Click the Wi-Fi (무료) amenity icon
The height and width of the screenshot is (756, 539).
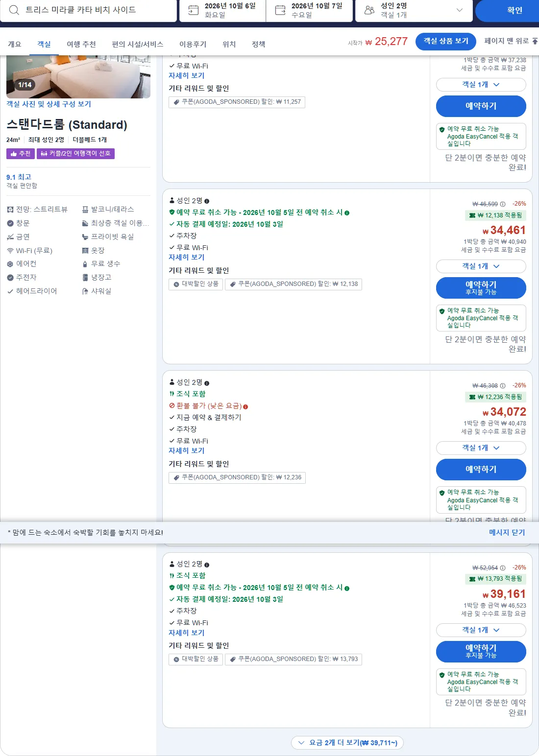click(10, 251)
